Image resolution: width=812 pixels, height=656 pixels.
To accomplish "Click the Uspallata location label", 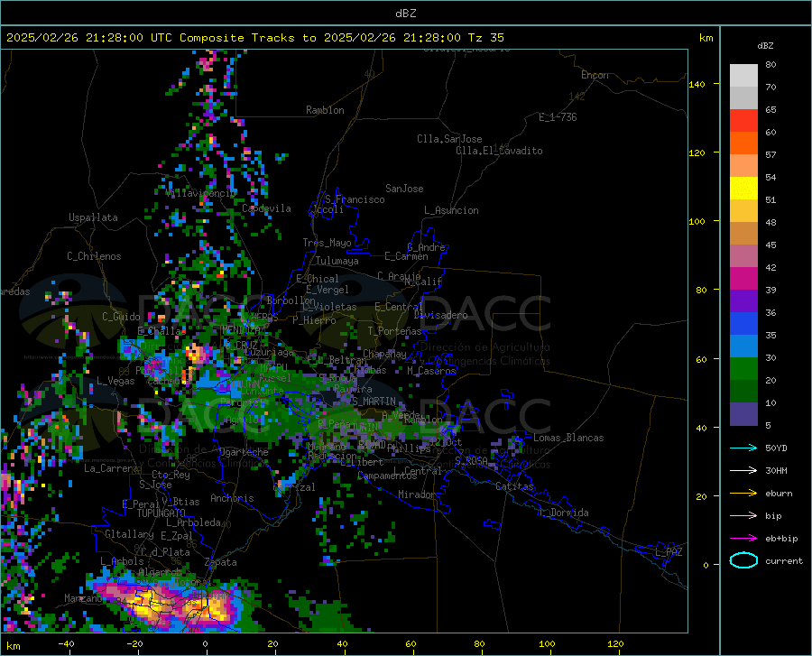I will (93, 218).
